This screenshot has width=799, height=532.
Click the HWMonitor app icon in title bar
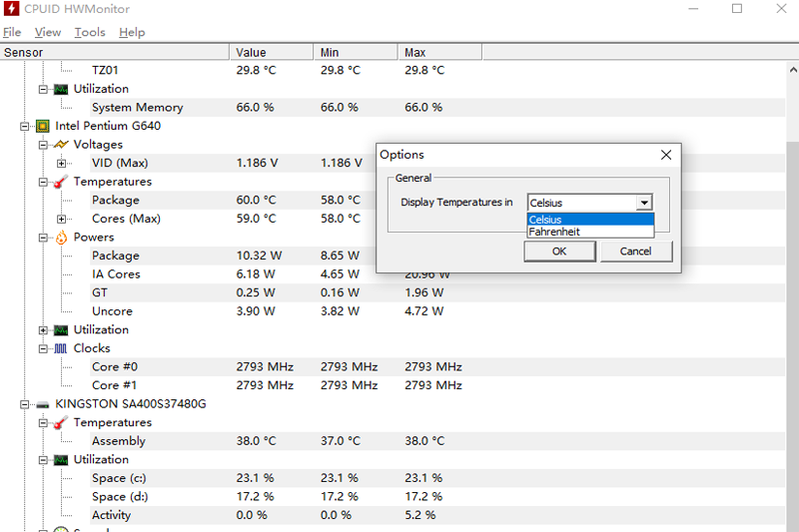(x=11, y=9)
